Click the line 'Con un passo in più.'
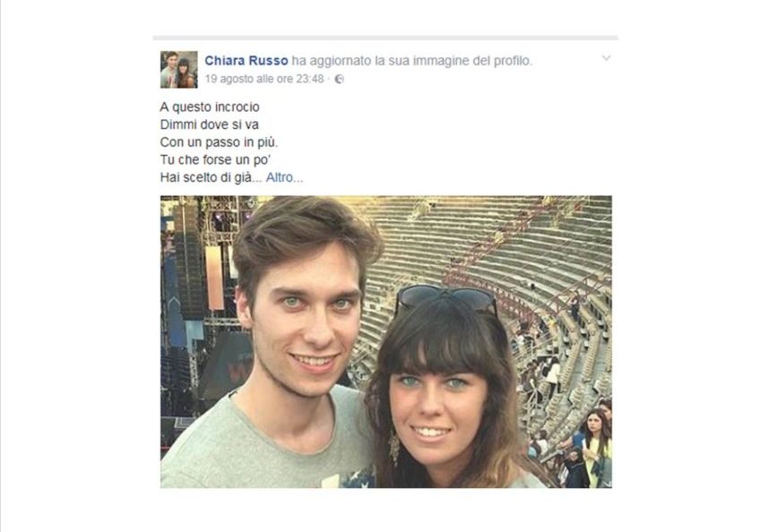The width and height of the screenshot is (778, 532). 219,142
